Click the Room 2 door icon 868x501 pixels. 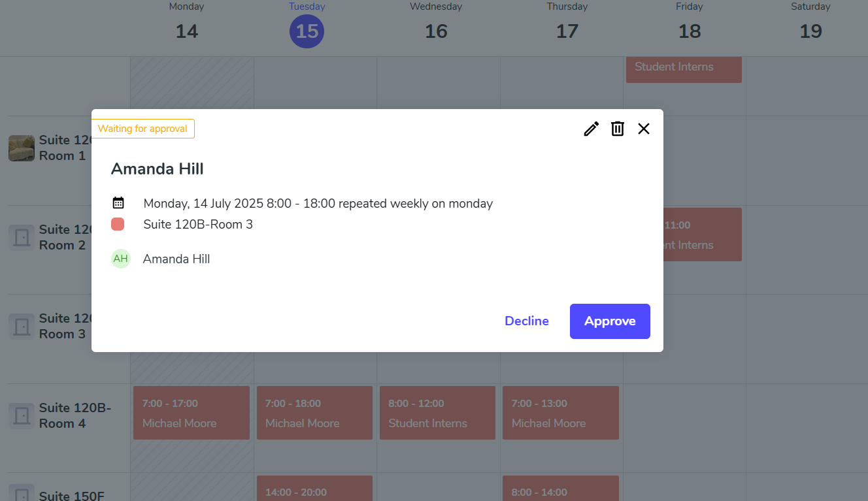pos(22,237)
